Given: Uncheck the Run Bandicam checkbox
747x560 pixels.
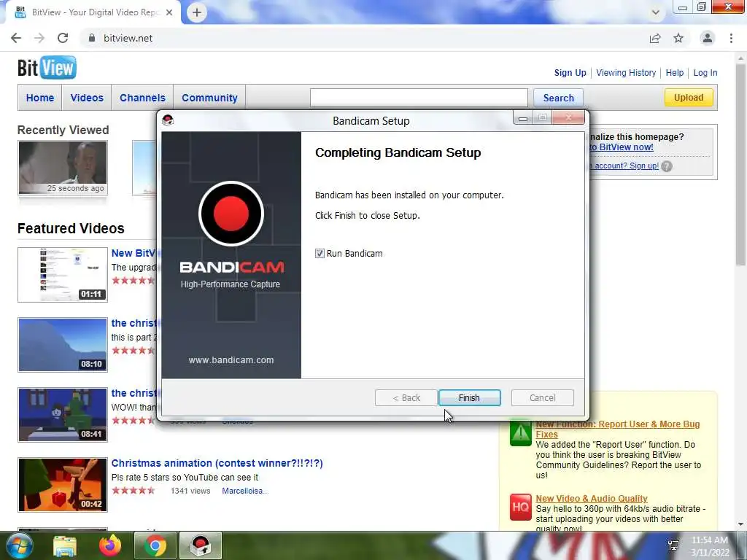Looking at the screenshot, I should click(x=320, y=253).
